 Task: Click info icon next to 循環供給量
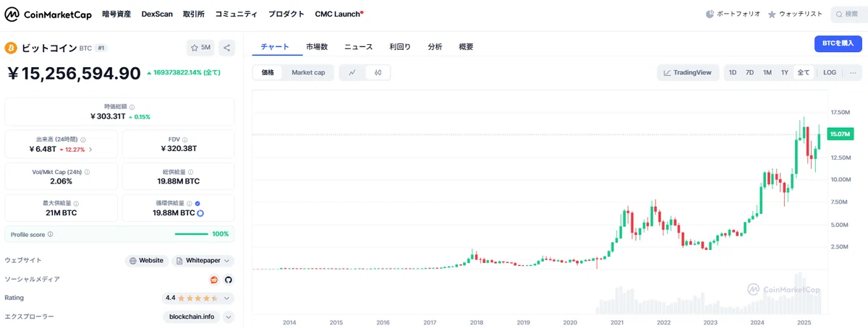190,204
